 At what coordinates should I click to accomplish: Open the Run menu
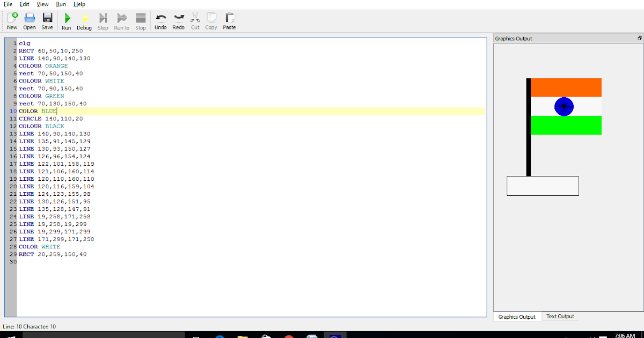(x=61, y=4)
